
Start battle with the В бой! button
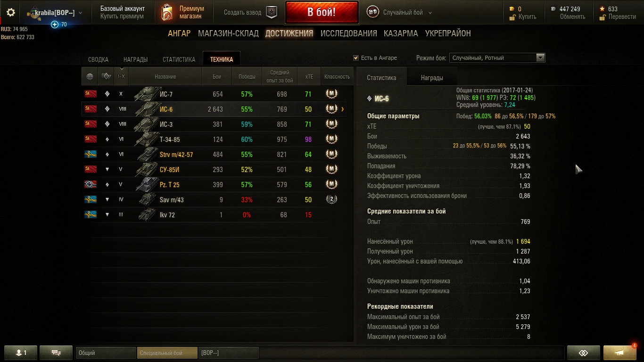(322, 12)
